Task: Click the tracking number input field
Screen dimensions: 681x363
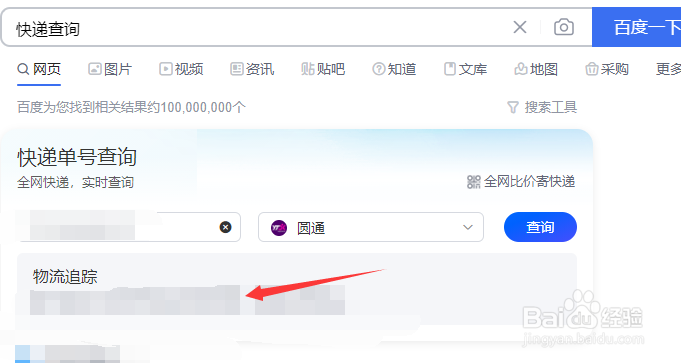Action: (x=129, y=227)
